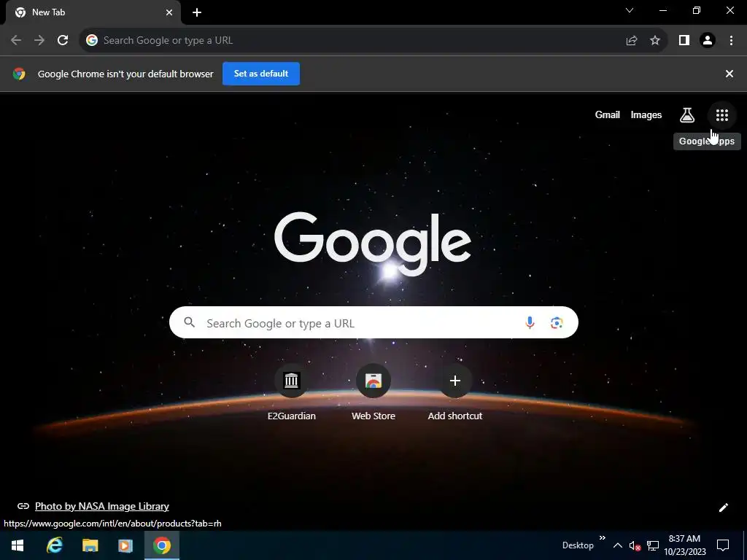The width and height of the screenshot is (747, 560).
Task: Reload the current page
Action: click(63, 40)
